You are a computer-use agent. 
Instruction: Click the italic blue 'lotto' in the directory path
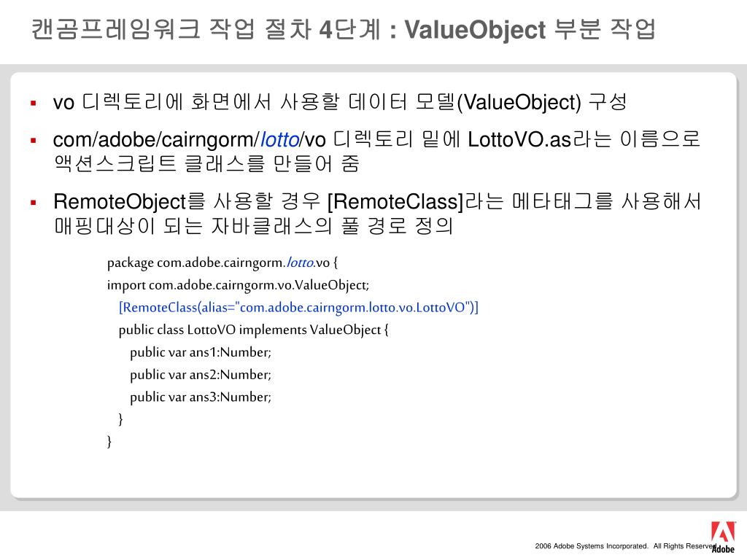click(279, 140)
